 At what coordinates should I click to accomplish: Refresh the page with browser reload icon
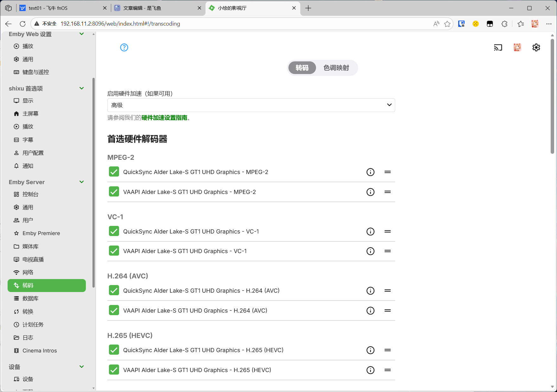(x=22, y=24)
